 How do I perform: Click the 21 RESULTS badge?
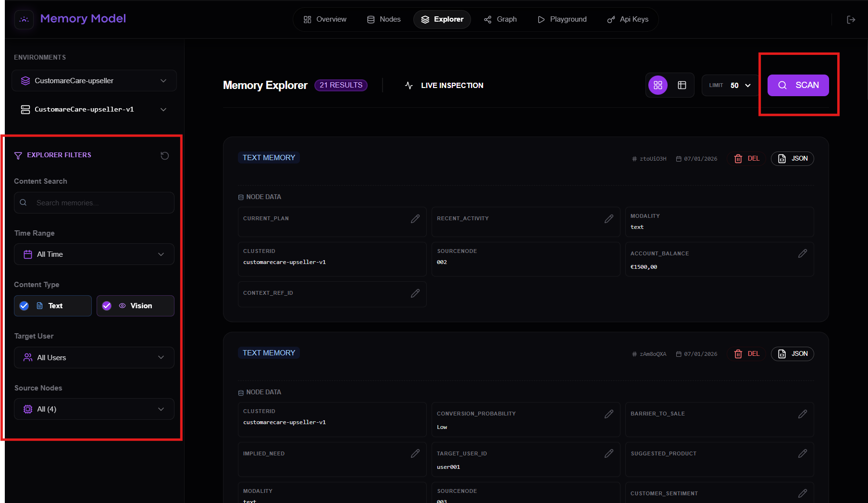(341, 85)
